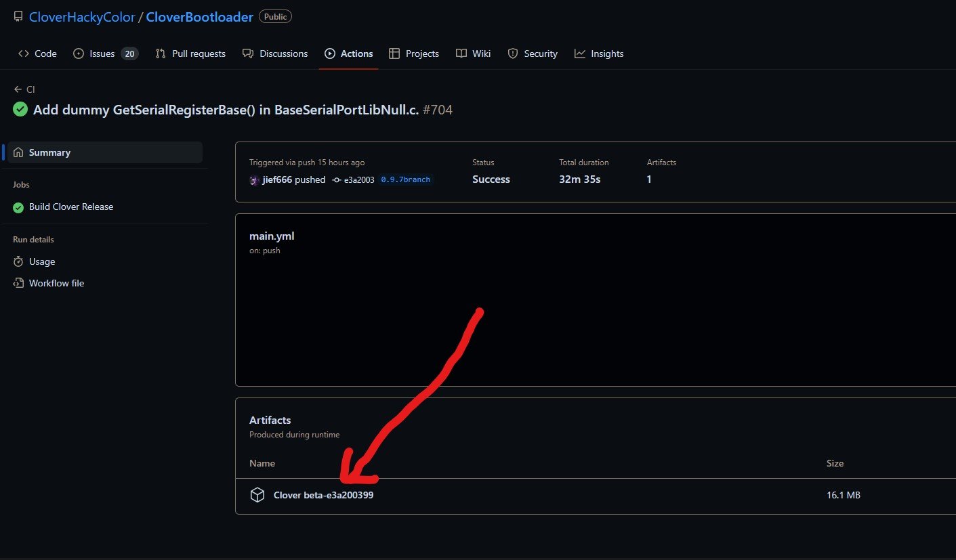Viewport: 956px width, 560px height.
Task: Click the artifacts count 1
Action: 649,179
